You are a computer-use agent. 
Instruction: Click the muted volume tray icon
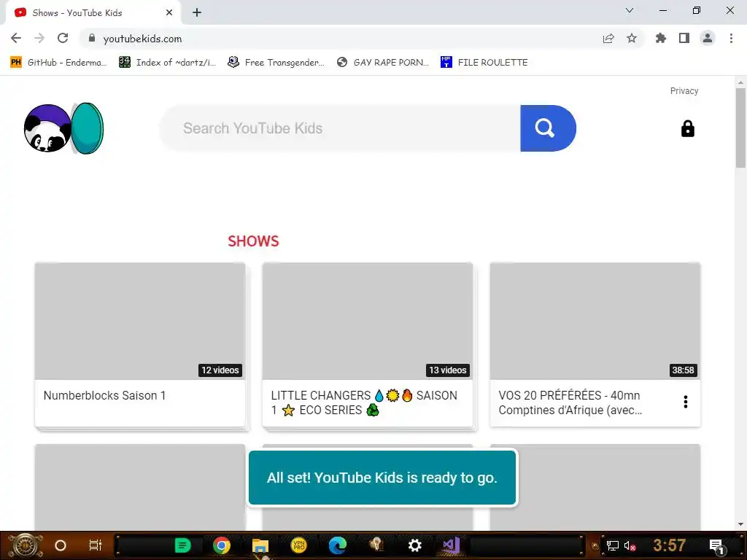pos(630,545)
